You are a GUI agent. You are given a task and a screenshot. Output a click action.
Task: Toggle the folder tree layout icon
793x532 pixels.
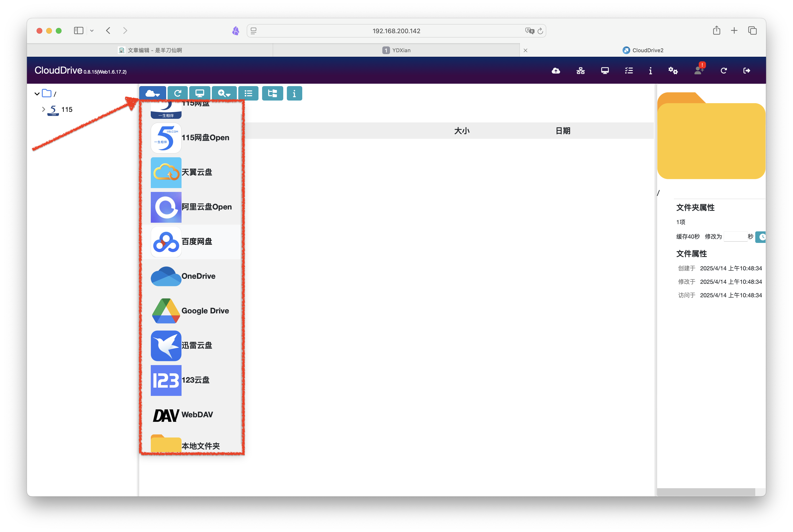[272, 93]
